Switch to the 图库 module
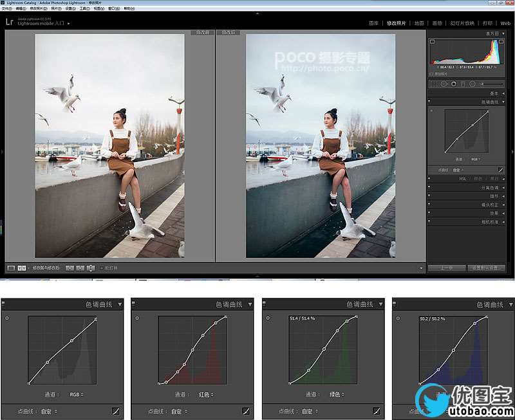This screenshot has width=515, height=420. coord(373,23)
